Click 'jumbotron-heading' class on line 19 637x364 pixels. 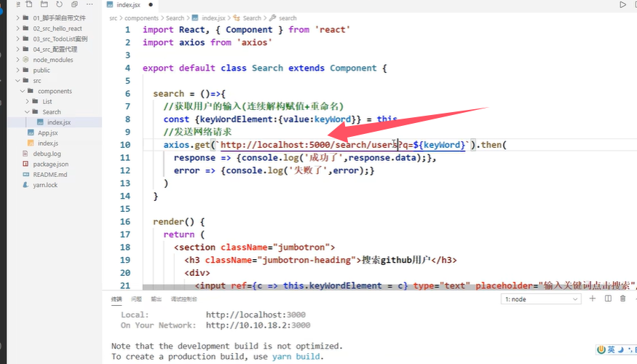(x=306, y=260)
